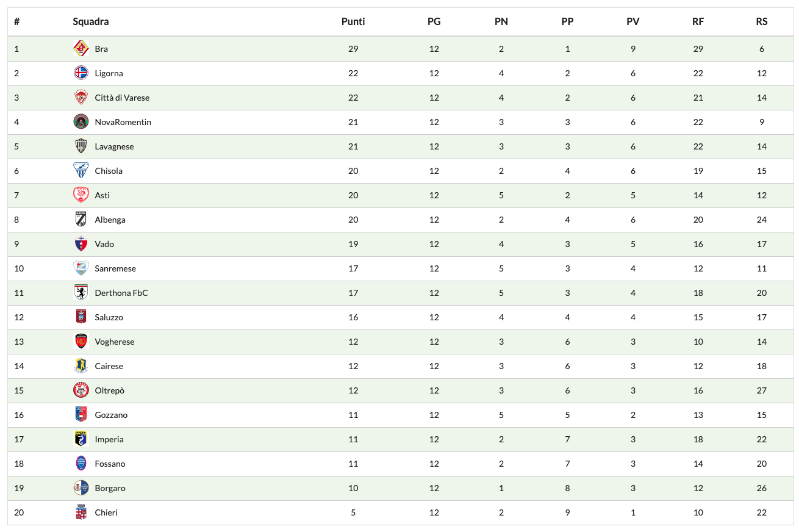Screen dimensions: 799x532
Task: Click the Città di Varese crest
Action: 81,98
